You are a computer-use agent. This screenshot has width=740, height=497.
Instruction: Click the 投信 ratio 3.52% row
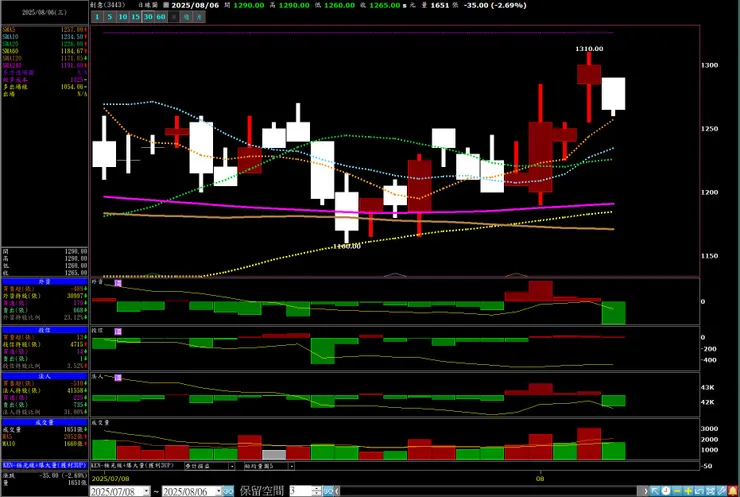point(44,366)
